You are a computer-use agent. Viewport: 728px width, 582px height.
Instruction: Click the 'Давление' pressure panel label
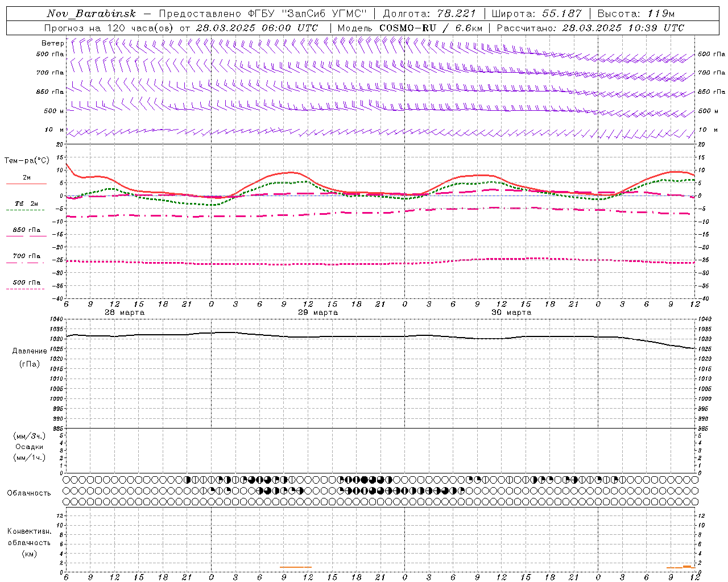30,351
